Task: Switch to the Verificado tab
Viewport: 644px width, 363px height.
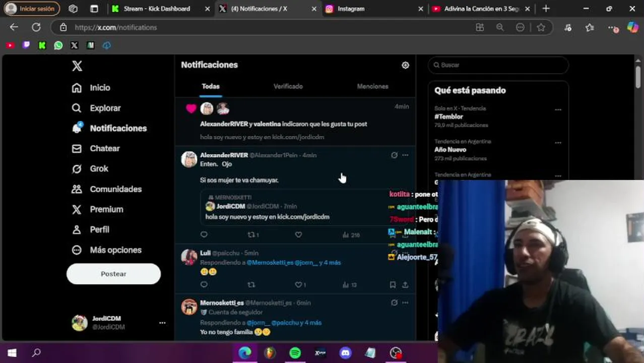Action: point(288,86)
